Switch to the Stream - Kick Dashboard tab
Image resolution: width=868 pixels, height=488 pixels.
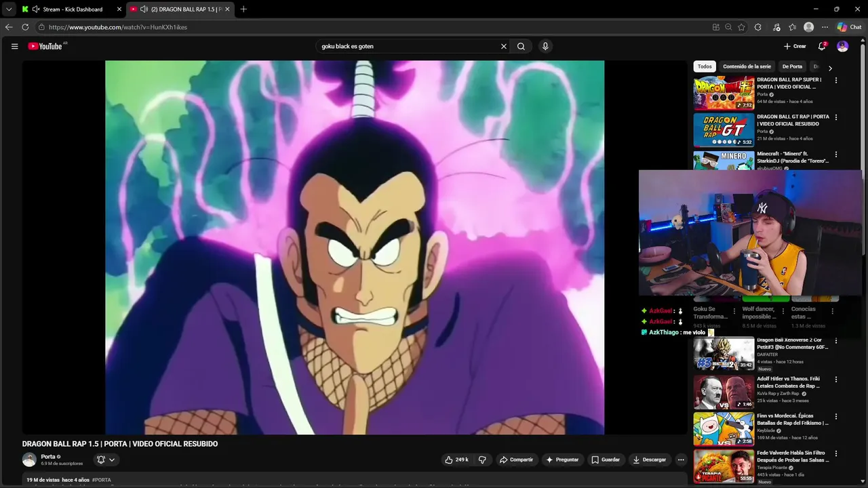(x=71, y=9)
